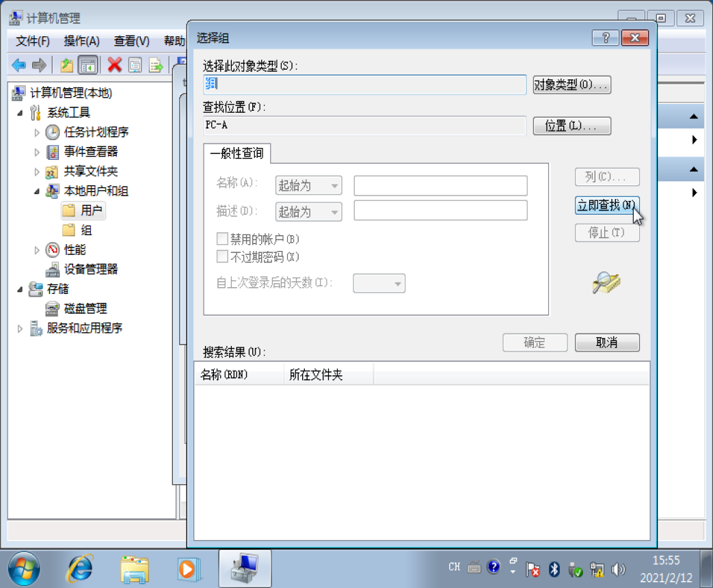Click the Back arrow toolbar icon
This screenshot has height=588, width=713.
tap(18, 66)
